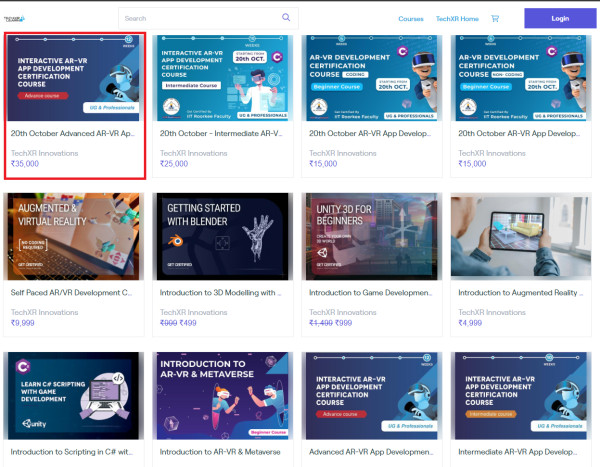The image size is (600, 467).
Task: Open AR-VR Development Coding course thumbnail
Action: tap(372, 78)
